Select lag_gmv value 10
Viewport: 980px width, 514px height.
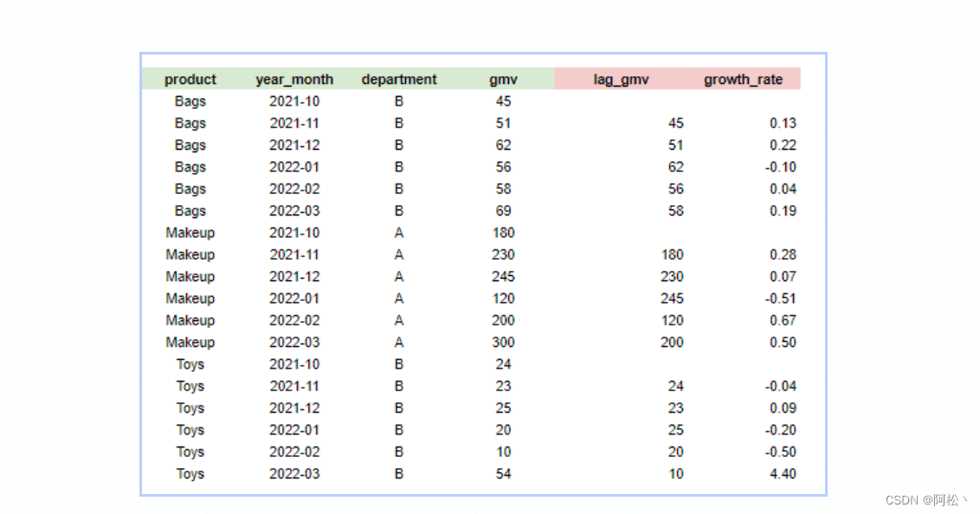675,474
